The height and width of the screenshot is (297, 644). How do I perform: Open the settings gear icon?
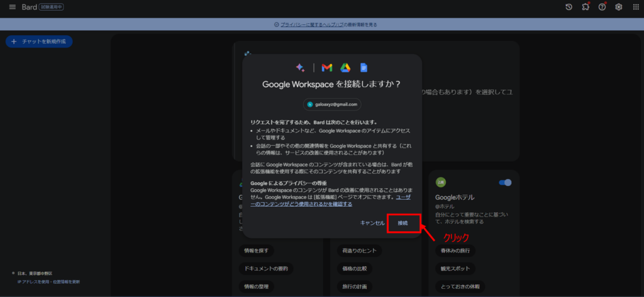(619, 7)
